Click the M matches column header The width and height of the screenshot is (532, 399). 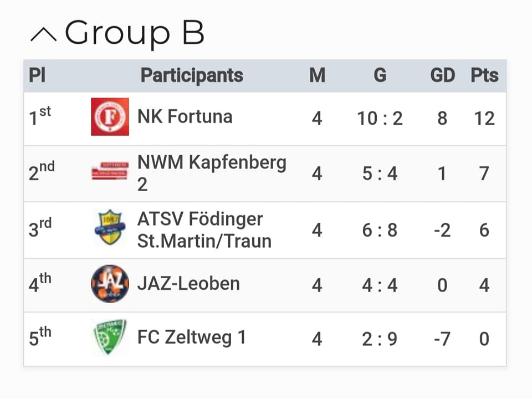pos(317,75)
